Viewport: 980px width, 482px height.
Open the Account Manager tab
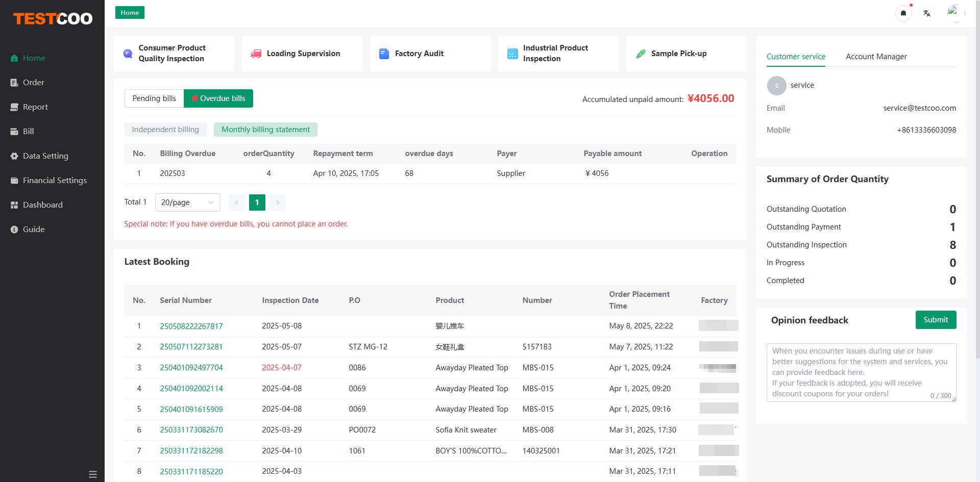coord(876,57)
